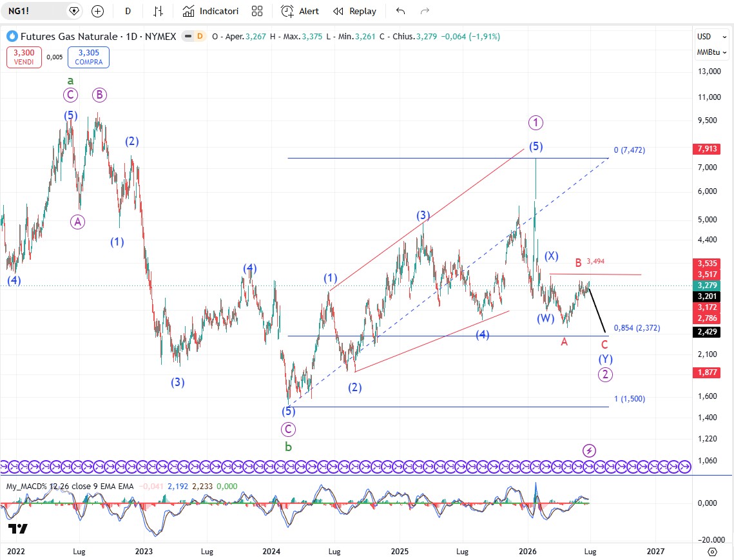This screenshot has height=560, width=734.
Task: Click the MACD value 2,192
Action: click(x=177, y=487)
